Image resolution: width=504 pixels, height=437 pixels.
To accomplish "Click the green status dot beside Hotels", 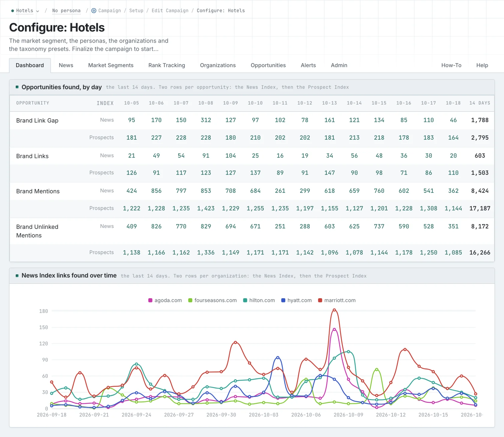I will tap(13, 11).
